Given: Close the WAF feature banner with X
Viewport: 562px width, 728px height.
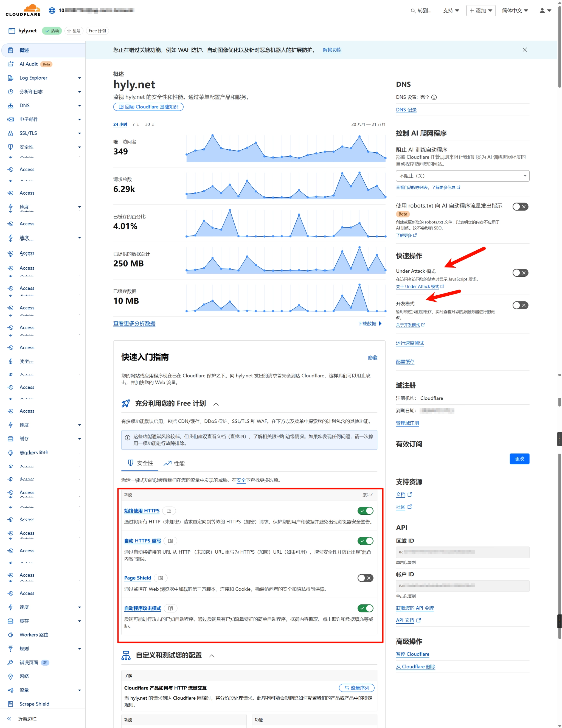Looking at the screenshot, I should pos(525,50).
